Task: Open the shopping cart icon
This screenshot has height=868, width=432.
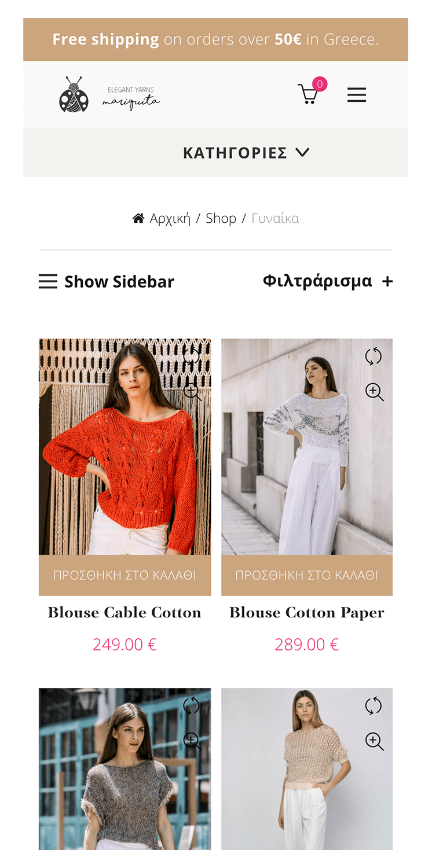Action: point(309,94)
